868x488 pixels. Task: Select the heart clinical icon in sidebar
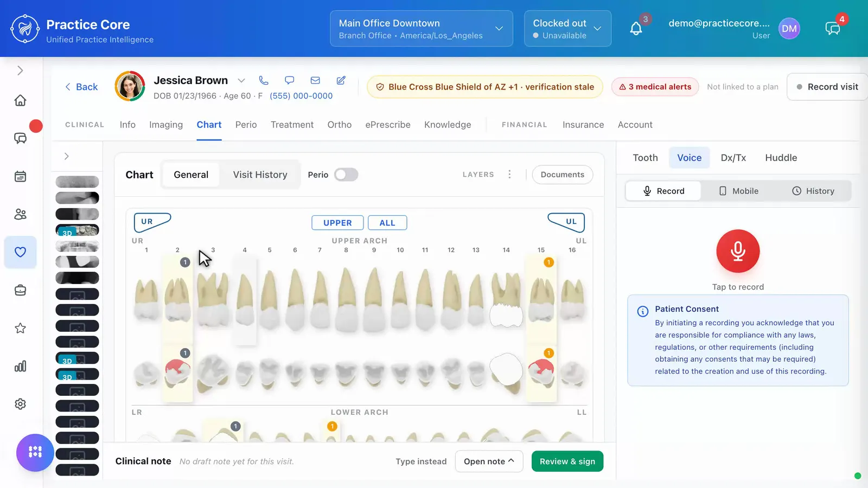[x=20, y=252]
